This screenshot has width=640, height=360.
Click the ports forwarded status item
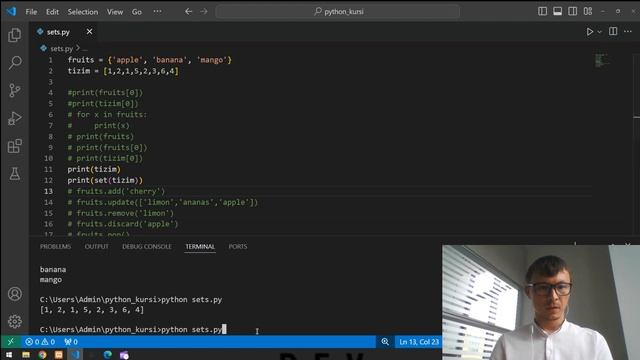click(71, 342)
